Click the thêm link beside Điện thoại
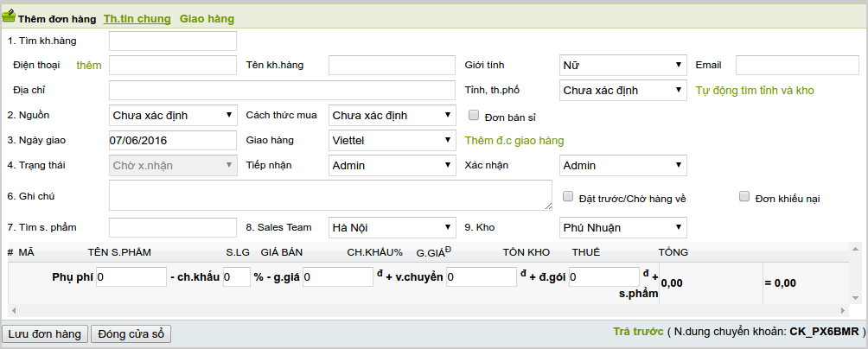The width and height of the screenshot is (868, 349). pos(89,66)
